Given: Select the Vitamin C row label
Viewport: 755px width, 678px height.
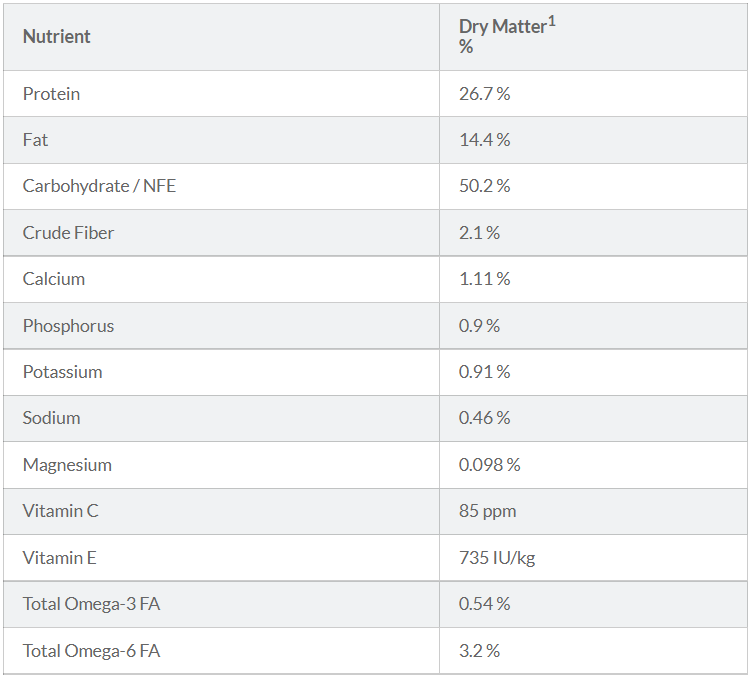Looking at the screenshot, I should pos(61,511).
